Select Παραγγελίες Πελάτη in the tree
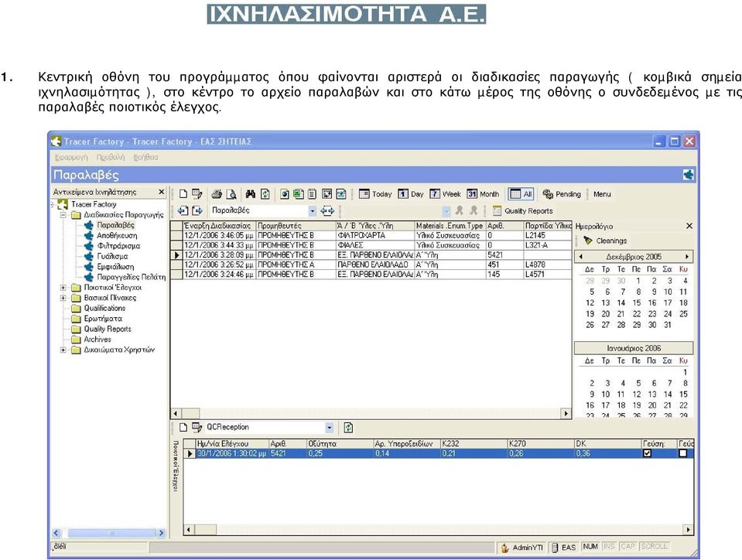Viewport: 742px width, 560px height. click(131, 277)
